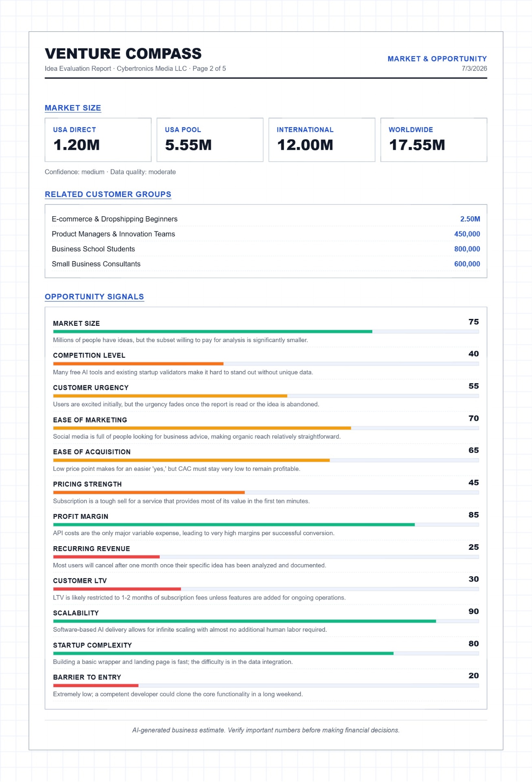Click the Customer Urgency progress bar

click(x=266, y=396)
